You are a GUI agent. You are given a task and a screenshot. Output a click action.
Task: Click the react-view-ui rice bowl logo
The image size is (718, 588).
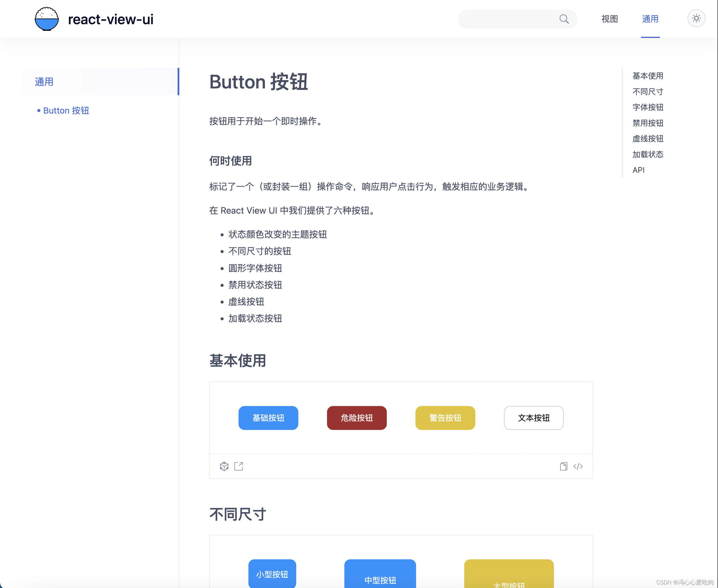pyautogui.click(x=47, y=19)
